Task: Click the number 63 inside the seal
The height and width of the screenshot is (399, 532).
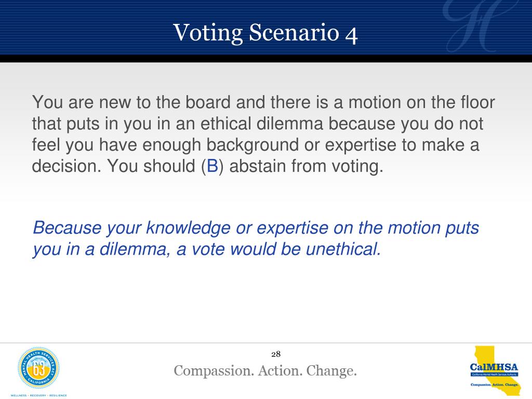Action: coord(39,369)
